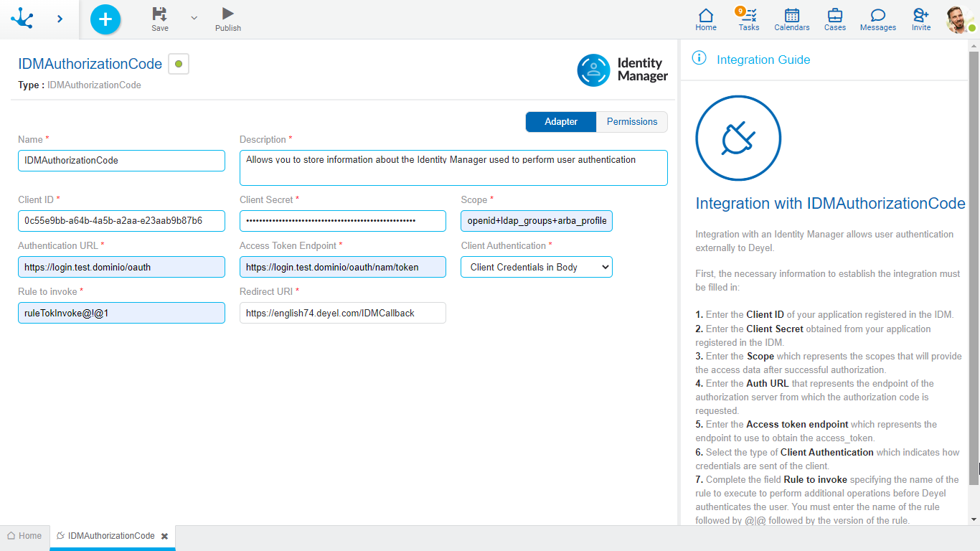Click the blue plus create button
980x551 pixels.
point(105,19)
